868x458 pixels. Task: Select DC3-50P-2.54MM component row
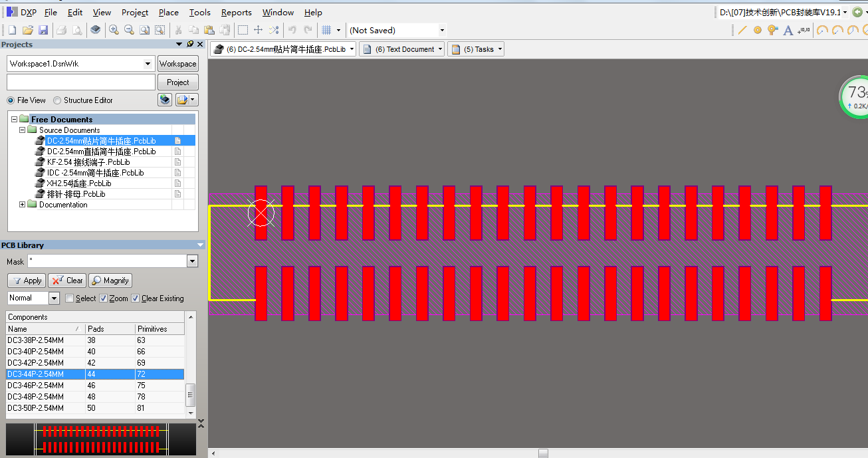click(95, 408)
